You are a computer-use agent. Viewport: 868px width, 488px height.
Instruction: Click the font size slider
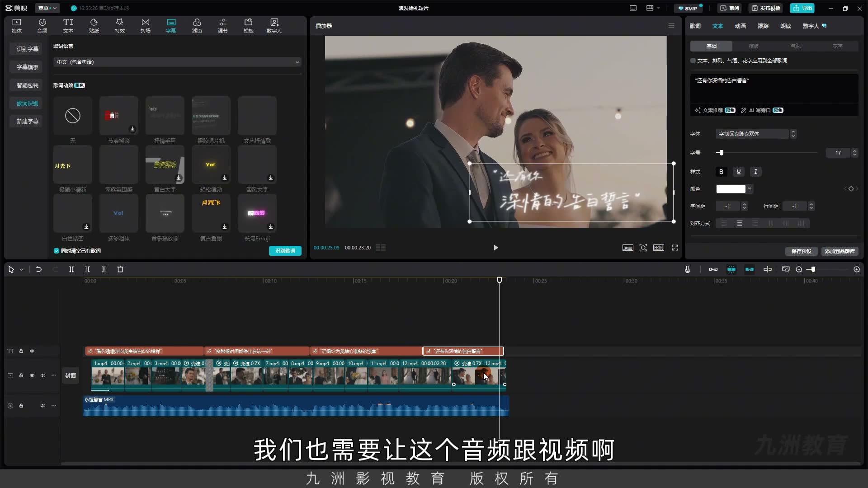click(x=767, y=153)
